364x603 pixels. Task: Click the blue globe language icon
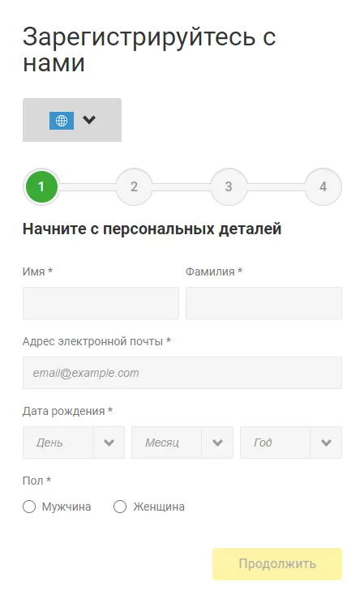click(x=62, y=121)
